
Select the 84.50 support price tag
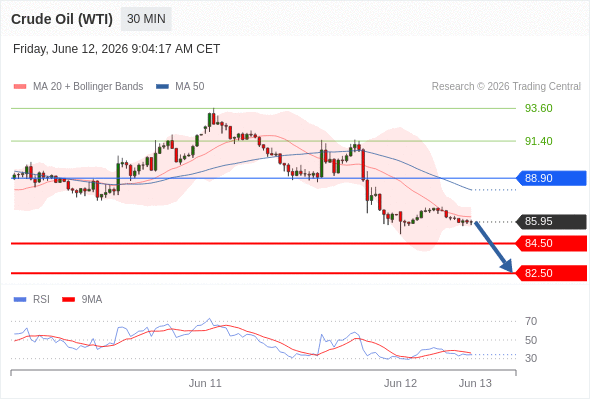(551, 243)
